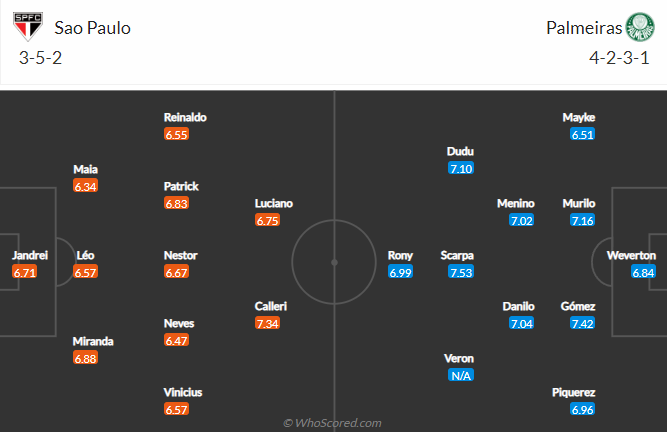This screenshot has height=432, width=667.
Task: Select Miranda's 6.88 rating badge
Action: (86, 358)
